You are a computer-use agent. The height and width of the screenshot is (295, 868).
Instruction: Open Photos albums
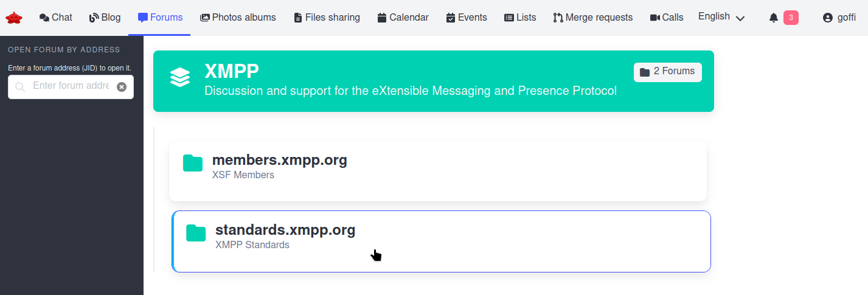[238, 18]
